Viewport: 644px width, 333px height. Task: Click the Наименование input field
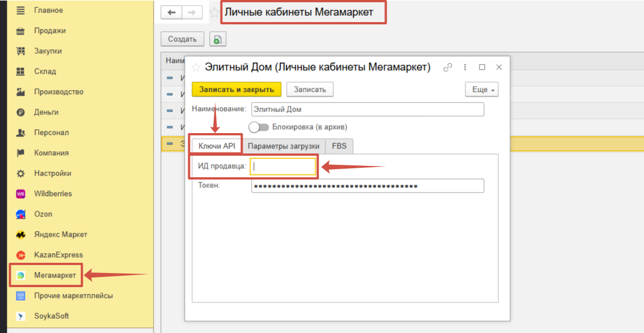point(367,109)
